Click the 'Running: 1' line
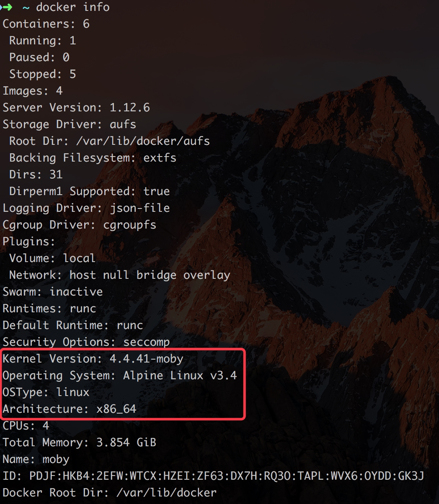The height and width of the screenshot is (504, 439). 42,41
